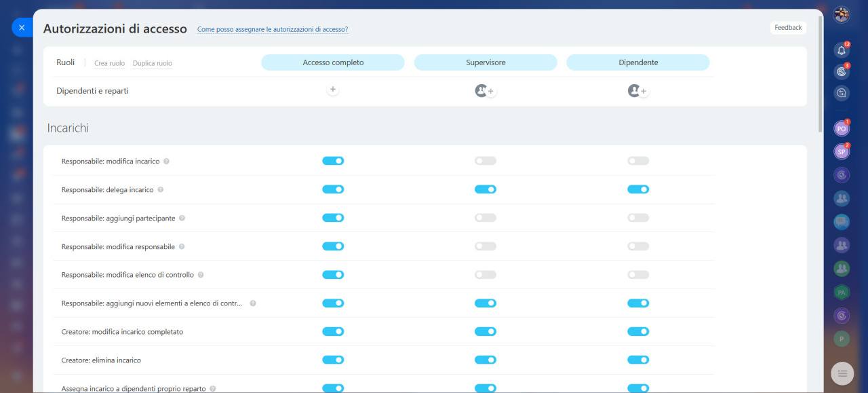Click the Dipendenti e reparti label
868x393 pixels.
(92, 91)
